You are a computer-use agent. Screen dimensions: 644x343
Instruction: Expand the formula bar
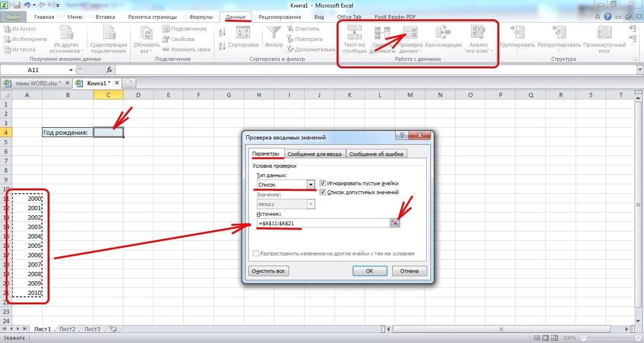click(x=640, y=70)
